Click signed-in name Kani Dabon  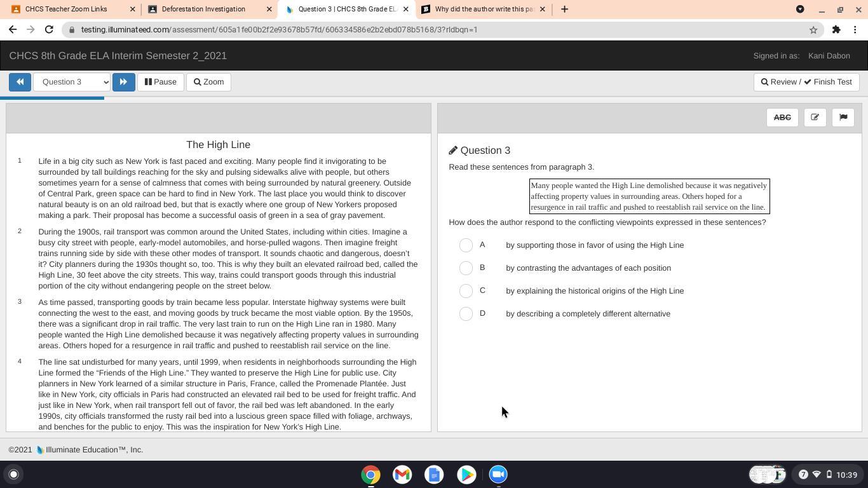(x=829, y=56)
